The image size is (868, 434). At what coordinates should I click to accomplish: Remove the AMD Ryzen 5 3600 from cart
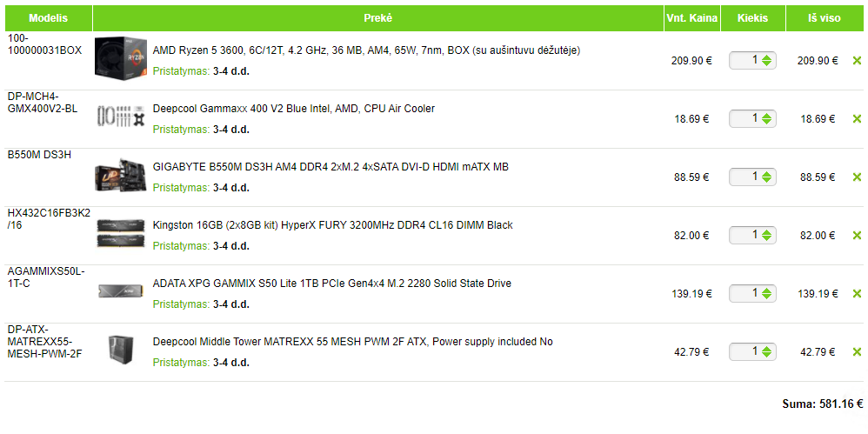pos(857,61)
